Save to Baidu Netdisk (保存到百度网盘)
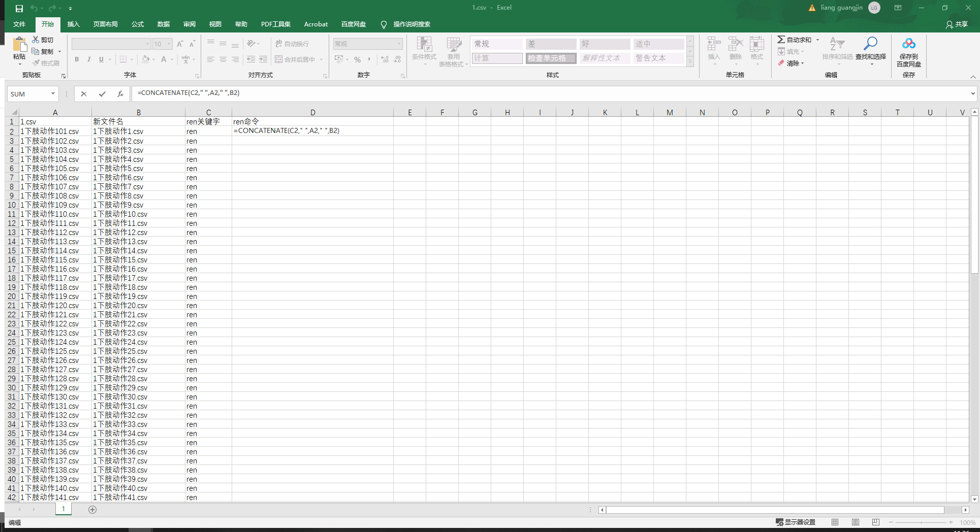 [x=909, y=52]
